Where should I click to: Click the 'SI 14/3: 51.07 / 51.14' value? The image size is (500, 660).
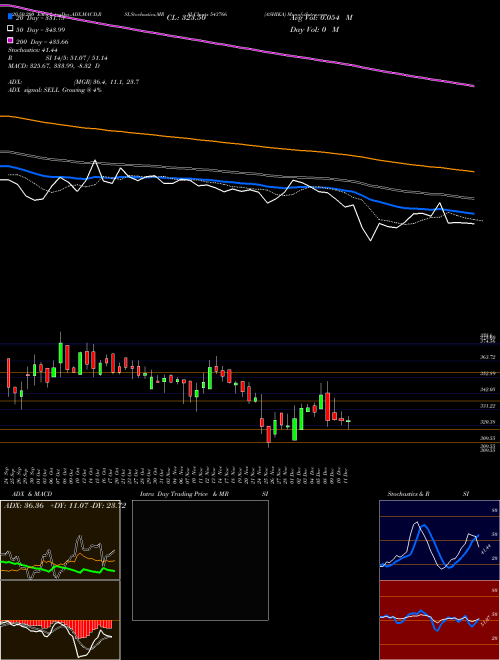[76, 58]
